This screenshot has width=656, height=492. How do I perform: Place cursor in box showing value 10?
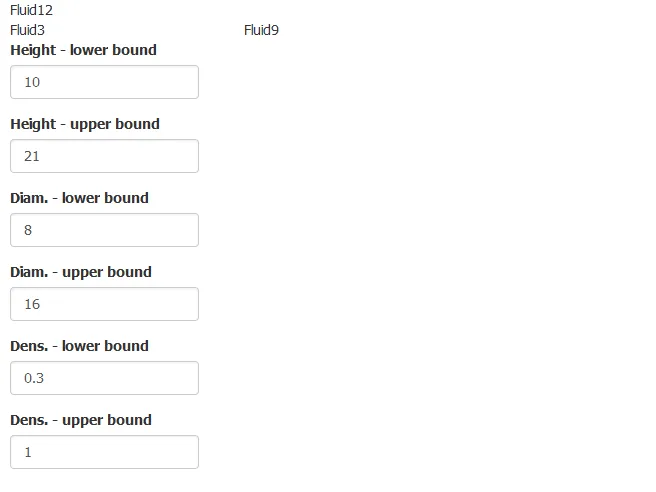(104, 82)
